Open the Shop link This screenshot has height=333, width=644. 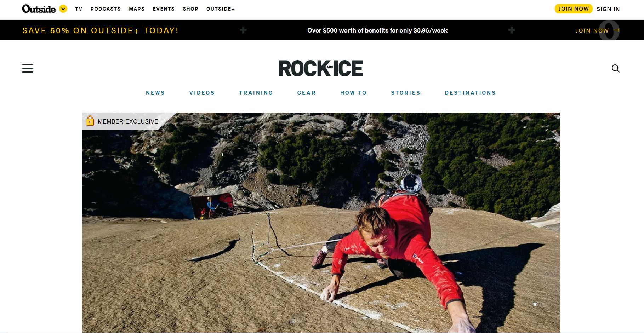pyautogui.click(x=190, y=9)
